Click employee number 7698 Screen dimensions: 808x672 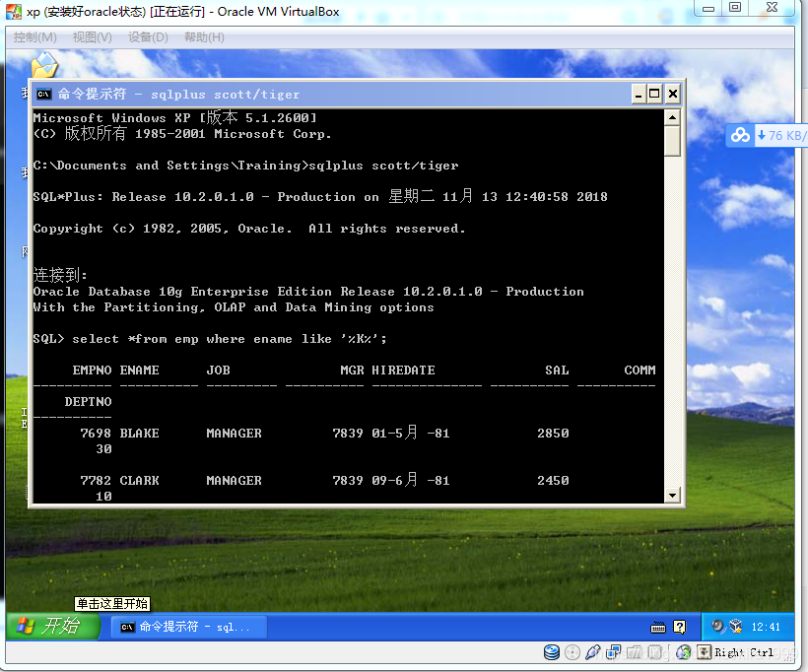click(96, 433)
